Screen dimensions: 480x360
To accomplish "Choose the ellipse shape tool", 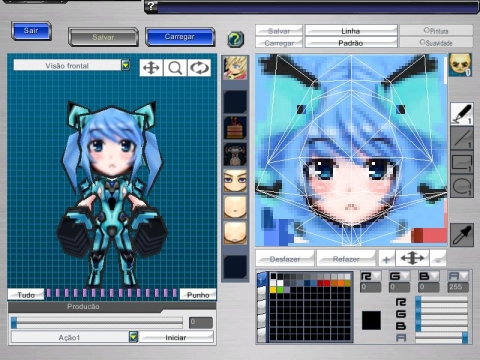I will pos(462,187).
